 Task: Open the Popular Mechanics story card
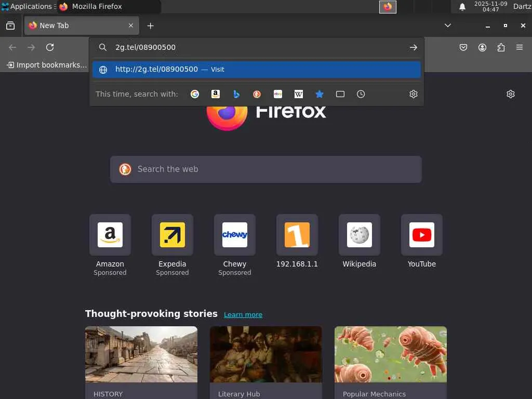(391, 362)
